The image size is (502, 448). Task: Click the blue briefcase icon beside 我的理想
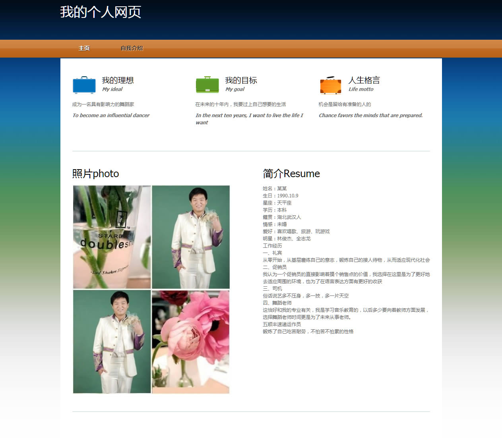[x=84, y=85]
